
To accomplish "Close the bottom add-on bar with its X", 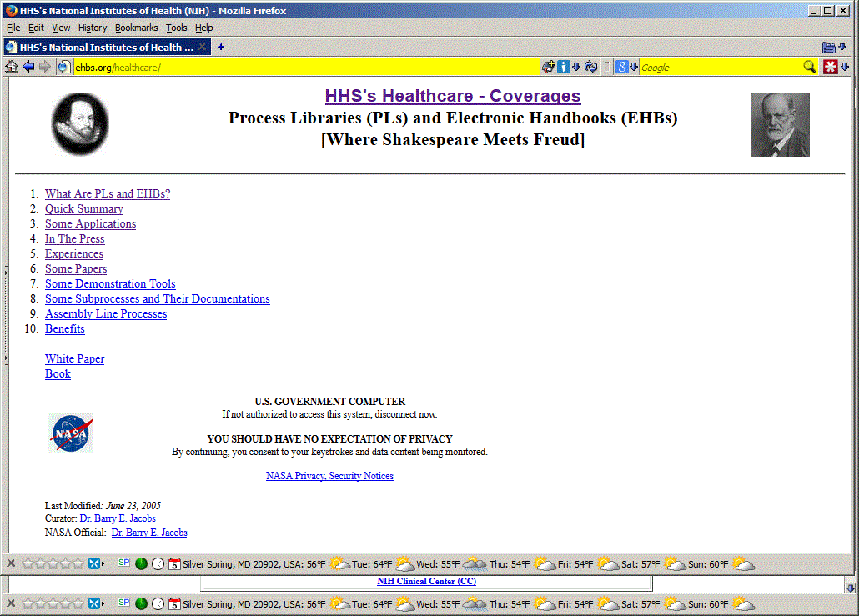I will [11, 603].
